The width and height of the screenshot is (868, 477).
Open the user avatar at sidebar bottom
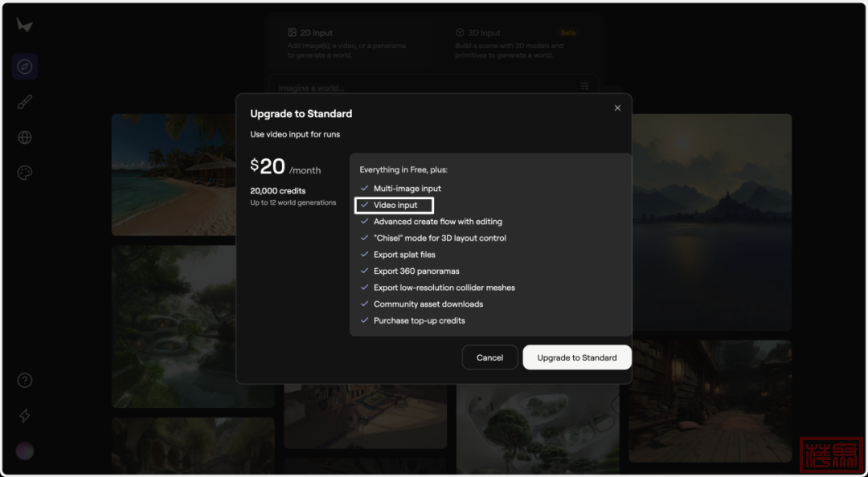pyautogui.click(x=25, y=450)
